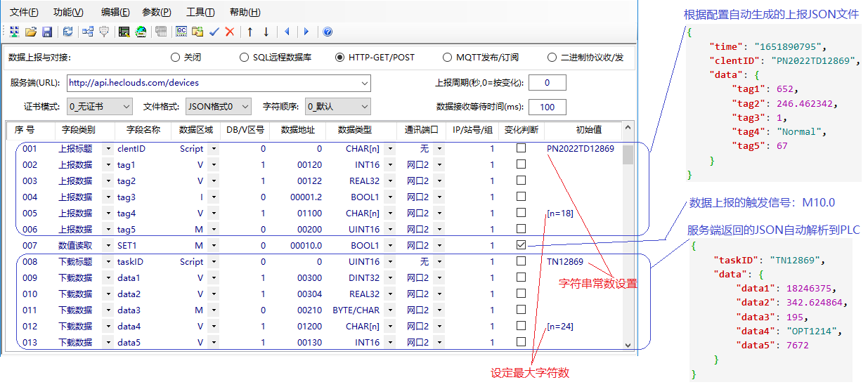Select the MQTT发布/订阅 radio button
Viewport: 868px width, 387px height.
tap(448, 58)
